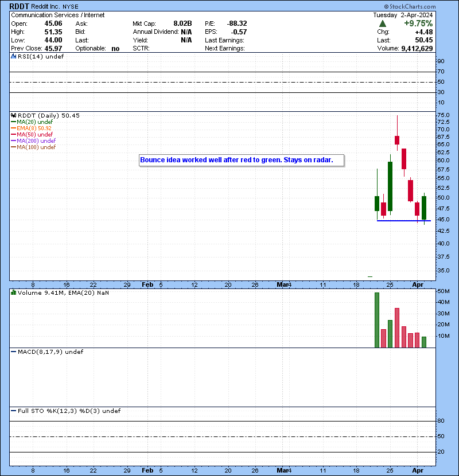Click the Mkt Cap value 8.02B
The height and width of the screenshot is (476, 459).
point(182,24)
